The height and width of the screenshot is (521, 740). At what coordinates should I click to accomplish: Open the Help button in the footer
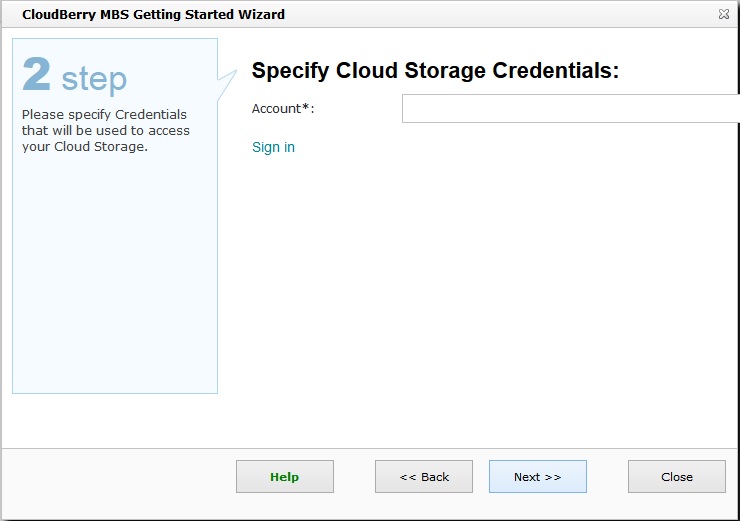click(x=284, y=477)
